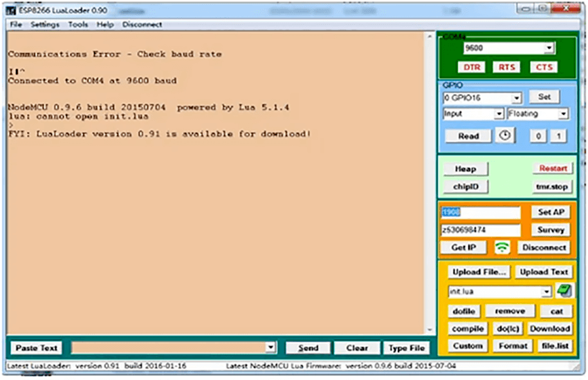Click the CTS indicator button

544,67
